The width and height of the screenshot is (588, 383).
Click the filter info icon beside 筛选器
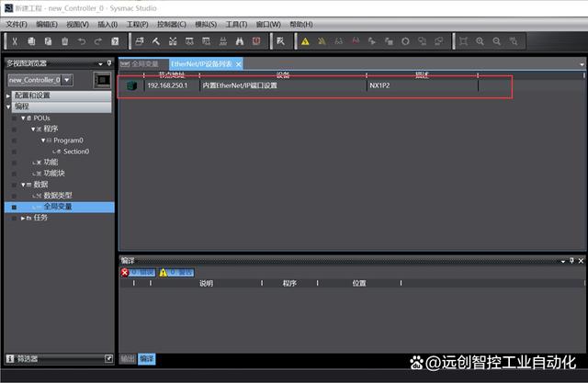point(10,358)
